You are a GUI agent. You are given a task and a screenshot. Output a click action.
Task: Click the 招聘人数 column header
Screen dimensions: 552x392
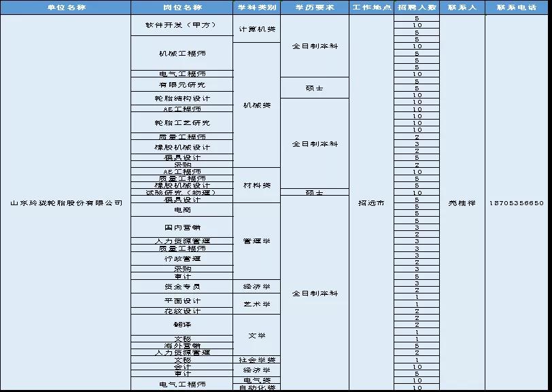(x=417, y=7)
